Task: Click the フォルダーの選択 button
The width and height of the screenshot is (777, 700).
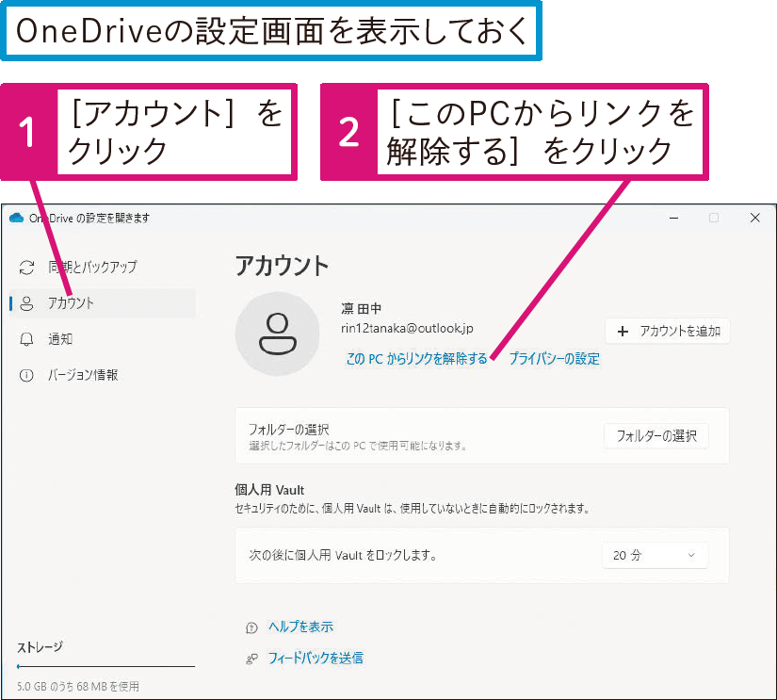Action: (x=656, y=435)
